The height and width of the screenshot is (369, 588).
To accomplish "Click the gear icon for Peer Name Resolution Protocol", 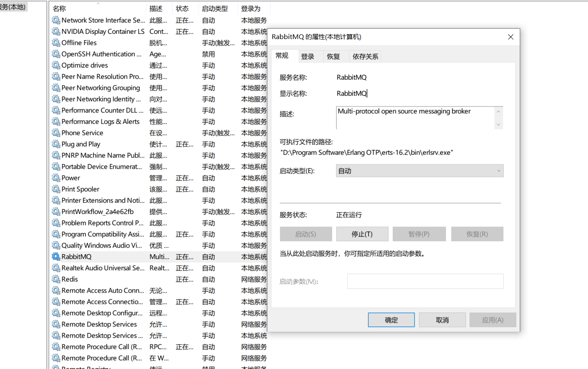I will (56, 76).
